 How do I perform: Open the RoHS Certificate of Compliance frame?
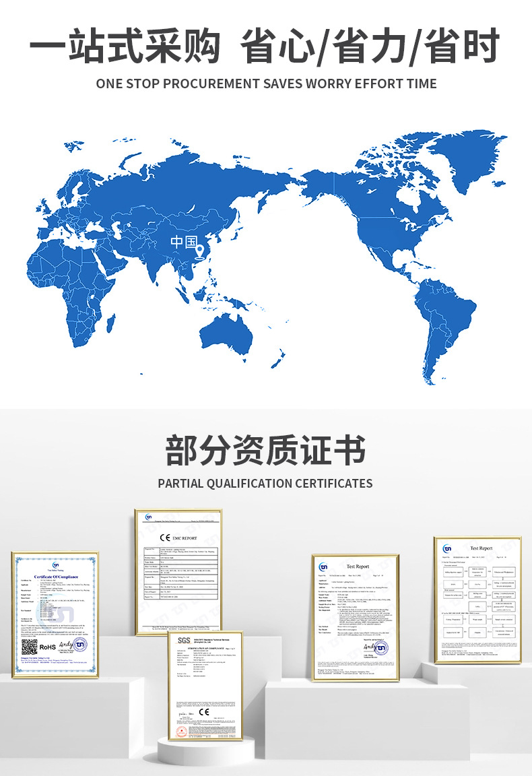coord(55,614)
